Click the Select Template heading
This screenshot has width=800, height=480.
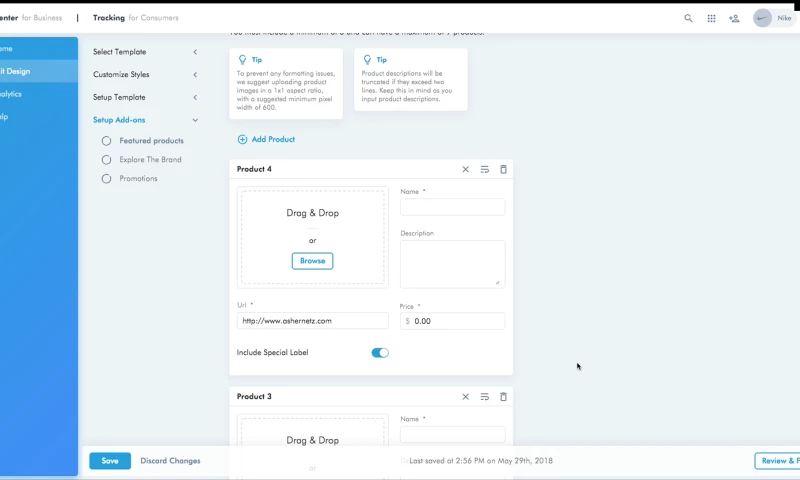pyautogui.click(x=119, y=52)
